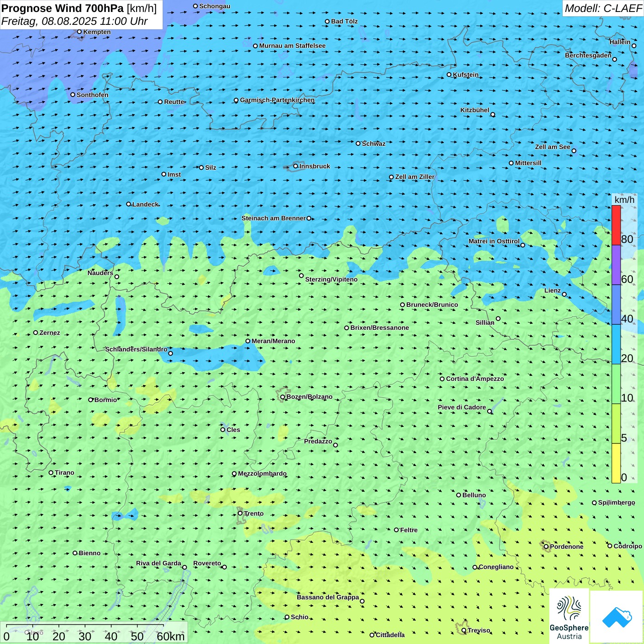Viewport: 644px width, 644px height.
Task: Click the 'Bormio' label
Action: point(106,400)
